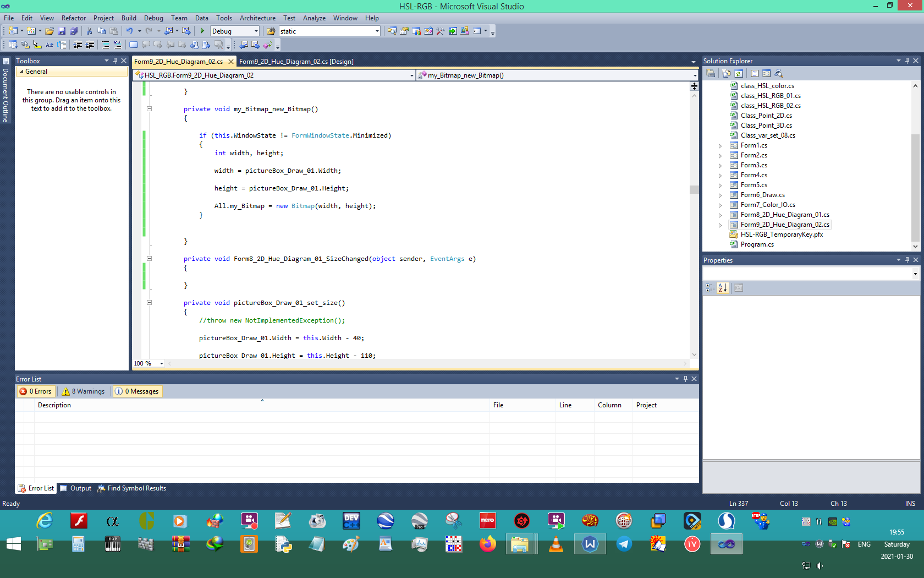Viewport: 924px width, 578px height.
Task: Toggle the 0 Messages filter
Action: click(136, 391)
